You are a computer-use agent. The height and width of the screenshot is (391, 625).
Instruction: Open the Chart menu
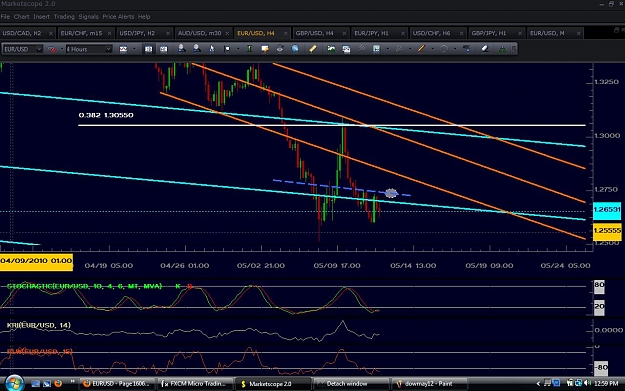[21, 17]
